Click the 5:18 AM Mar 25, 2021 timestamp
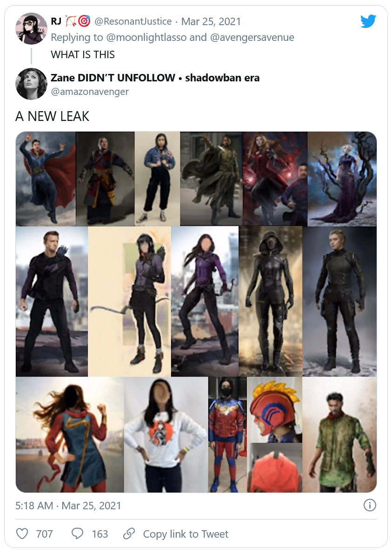The height and width of the screenshot is (553, 392). (x=68, y=506)
